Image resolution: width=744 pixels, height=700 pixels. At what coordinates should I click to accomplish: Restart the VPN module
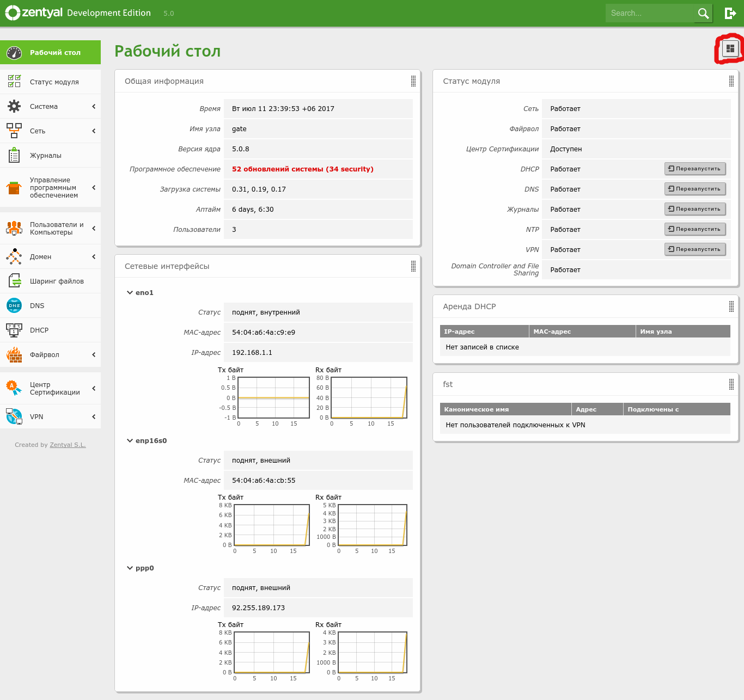click(x=695, y=249)
